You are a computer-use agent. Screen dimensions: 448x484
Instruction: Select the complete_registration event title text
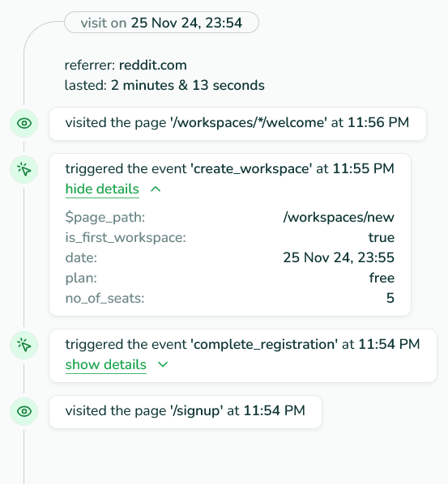click(x=242, y=344)
